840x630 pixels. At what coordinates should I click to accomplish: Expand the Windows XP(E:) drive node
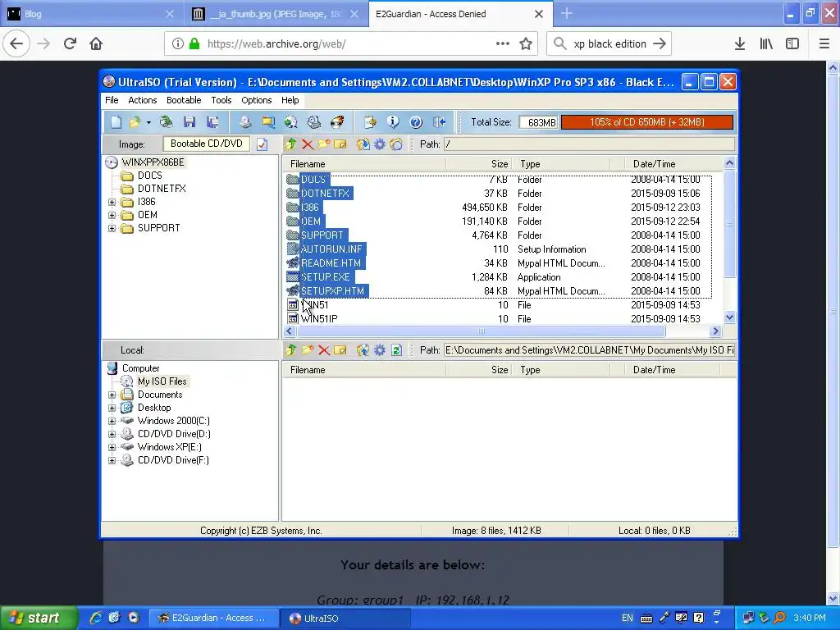tap(112, 447)
